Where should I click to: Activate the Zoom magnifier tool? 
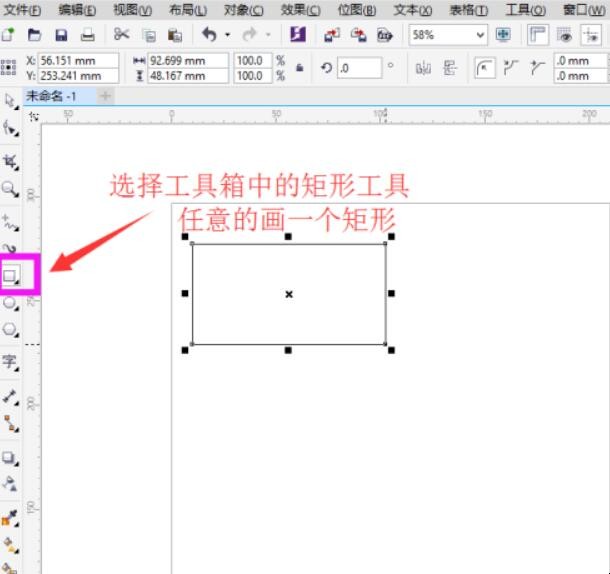[11, 188]
